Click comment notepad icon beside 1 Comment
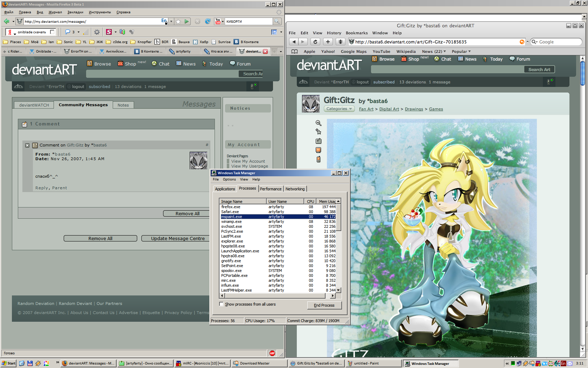This screenshot has width=588, height=368. coord(24,124)
